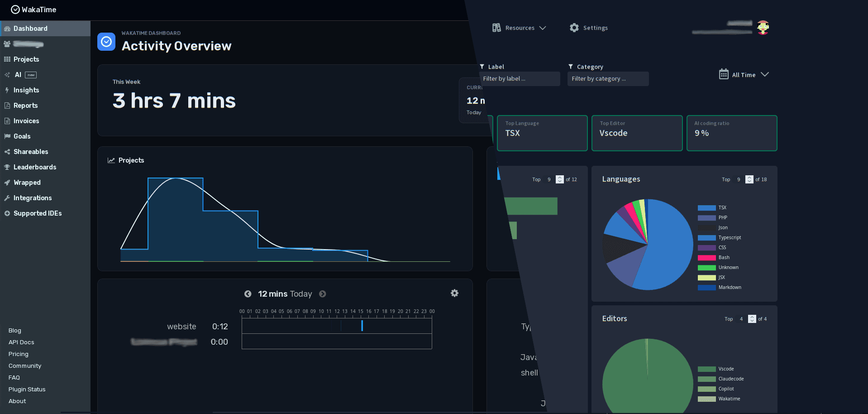Go to next day arrow
This screenshot has width=868, height=414.
[x=323, y=294]
